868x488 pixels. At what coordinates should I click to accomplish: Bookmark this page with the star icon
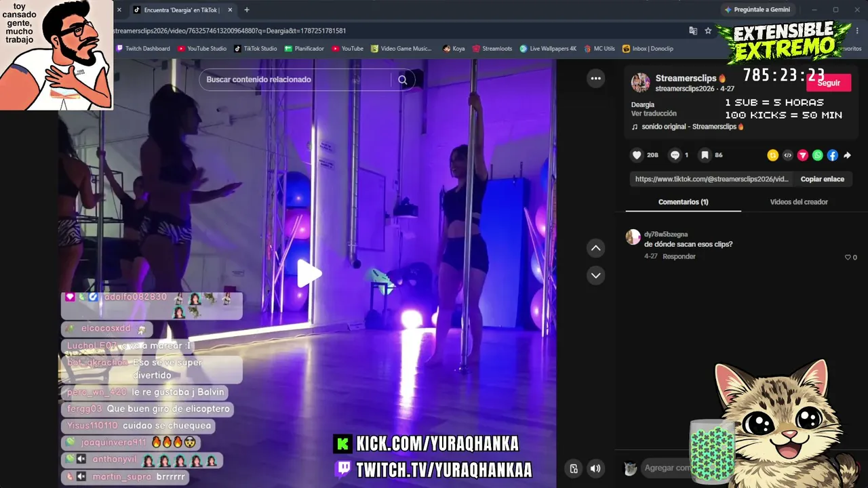tap(708, 30)
